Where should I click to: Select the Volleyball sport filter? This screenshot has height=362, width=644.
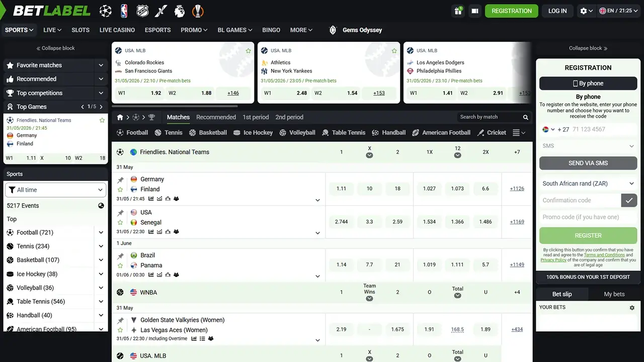pyautogui.click(x=297, y=133)
